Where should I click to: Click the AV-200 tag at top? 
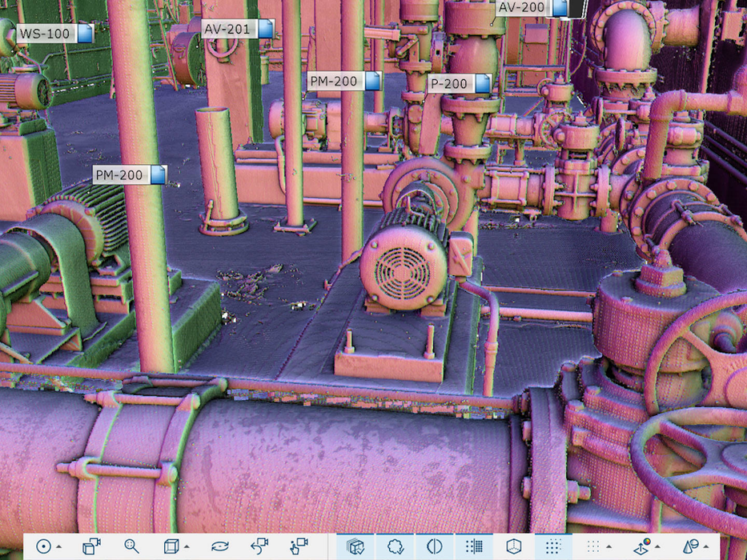pos(521,8)
